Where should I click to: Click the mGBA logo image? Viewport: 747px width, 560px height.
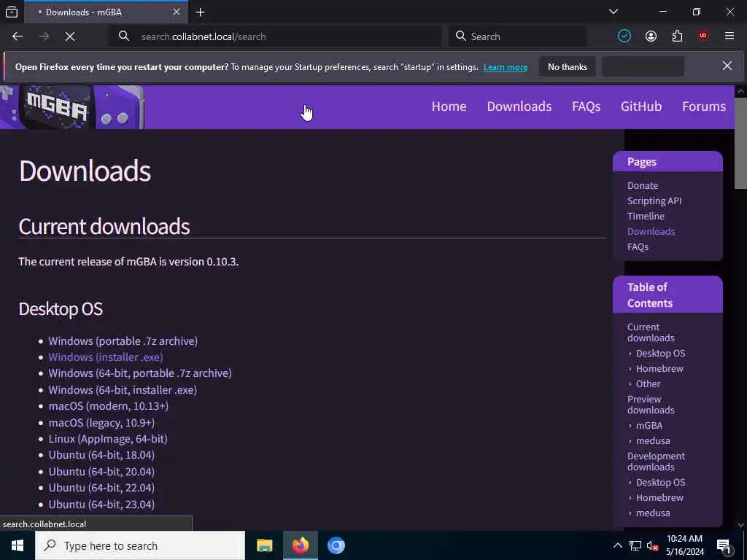point(72,107)
